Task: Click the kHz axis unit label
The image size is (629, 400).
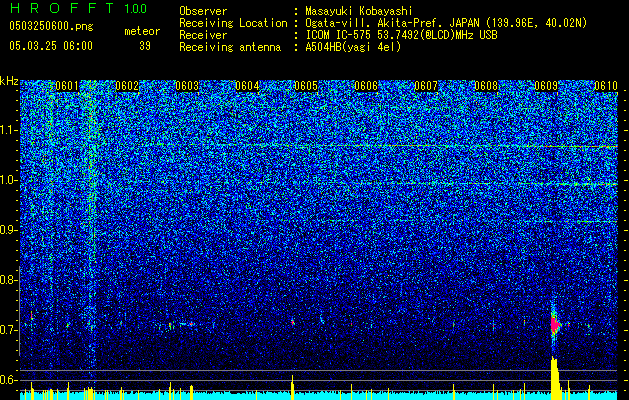Action: [9, 81]
